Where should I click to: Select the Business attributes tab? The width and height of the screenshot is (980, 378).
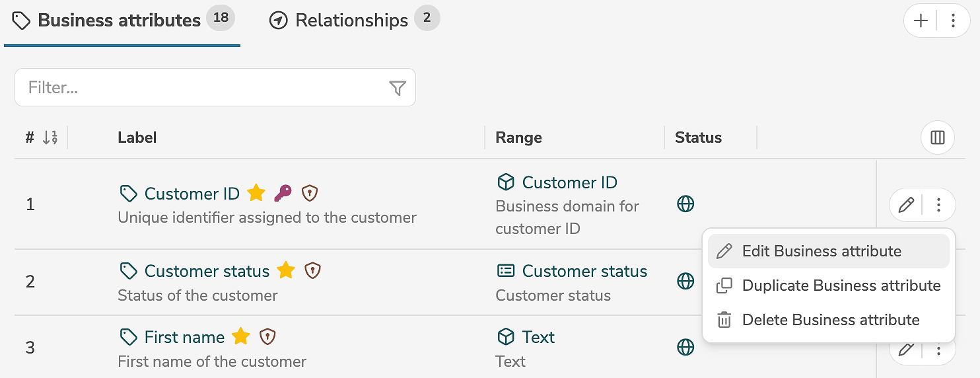(x=119, y=20)
